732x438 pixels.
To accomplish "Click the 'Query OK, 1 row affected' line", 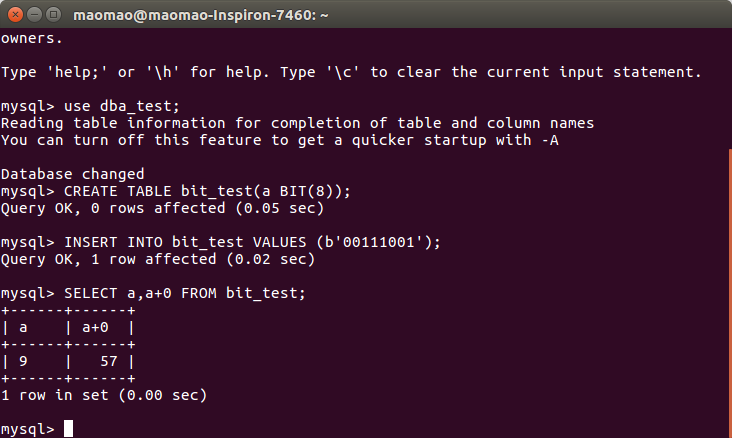I will pyautogui.click(x=158, y=259).
